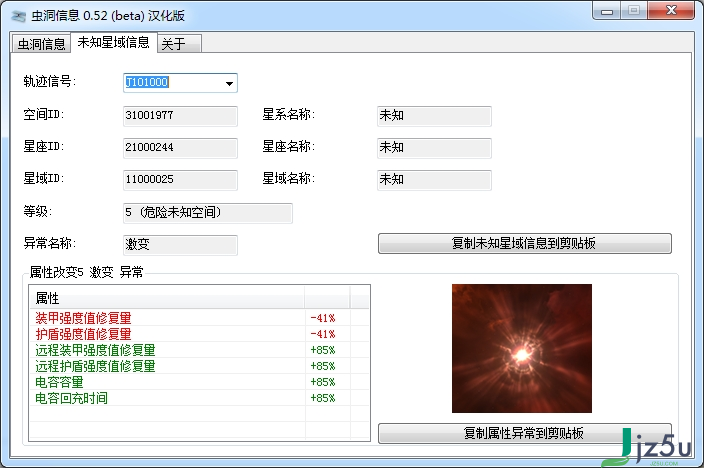This screenshot has width=704, height=468.
Task: Click the 星系名称 field showing 未知
Action: tap(434, 116)
